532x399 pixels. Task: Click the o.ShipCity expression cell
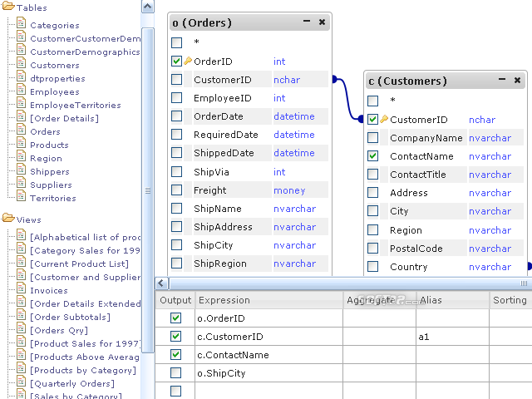(269, 373)
